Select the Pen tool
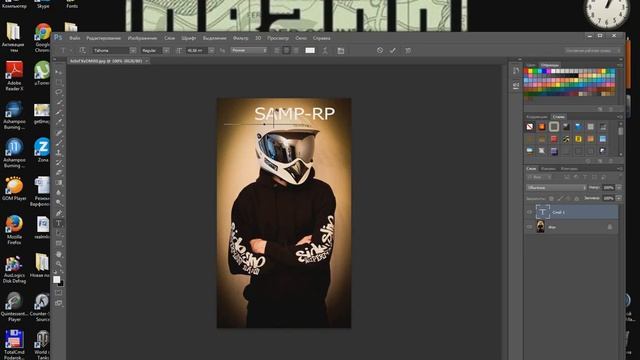This screenshot has width=640, height=360. (x=59, y=213)
